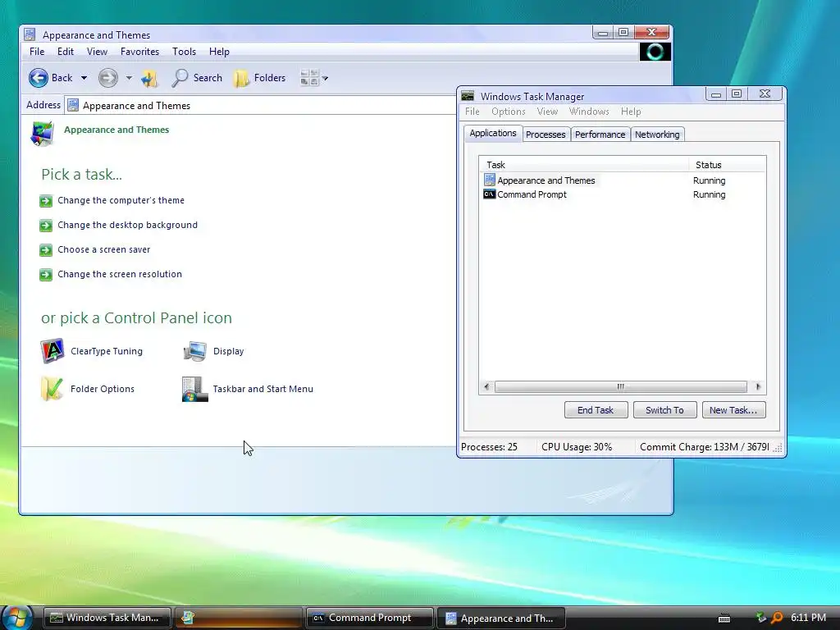
Task: Switch to Command Prompt taskbar button
Action: click(x=369, y=618)
